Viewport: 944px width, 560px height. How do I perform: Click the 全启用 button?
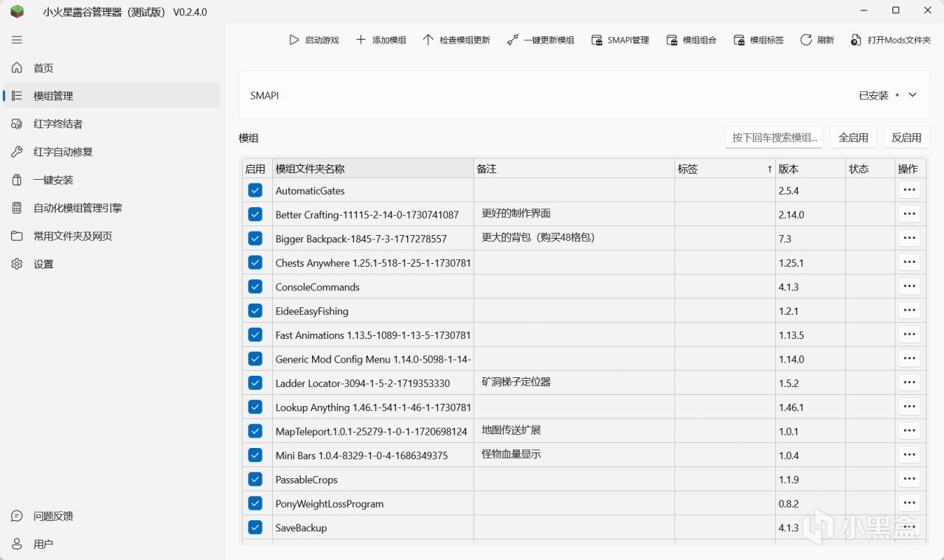[x=853, y=138]
